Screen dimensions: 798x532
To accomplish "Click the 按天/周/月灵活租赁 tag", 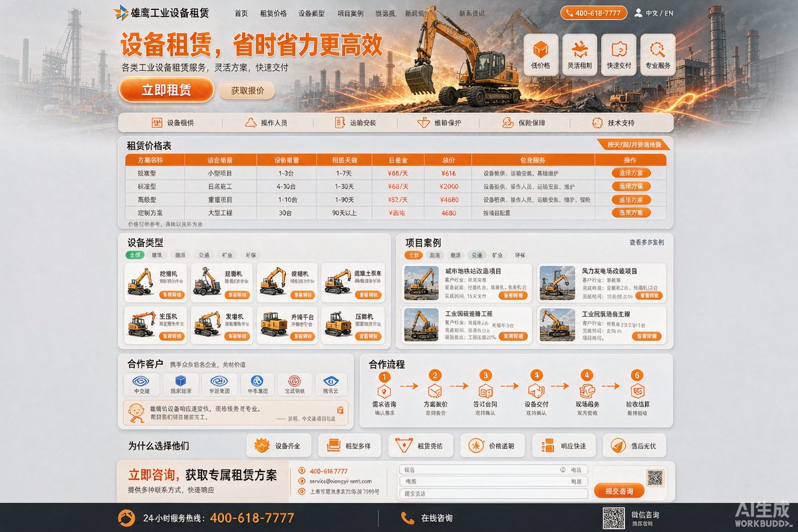I will tap(634, 144).
